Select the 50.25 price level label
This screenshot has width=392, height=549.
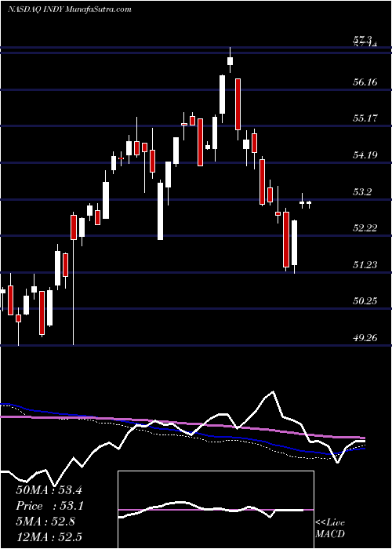point(365,301)
